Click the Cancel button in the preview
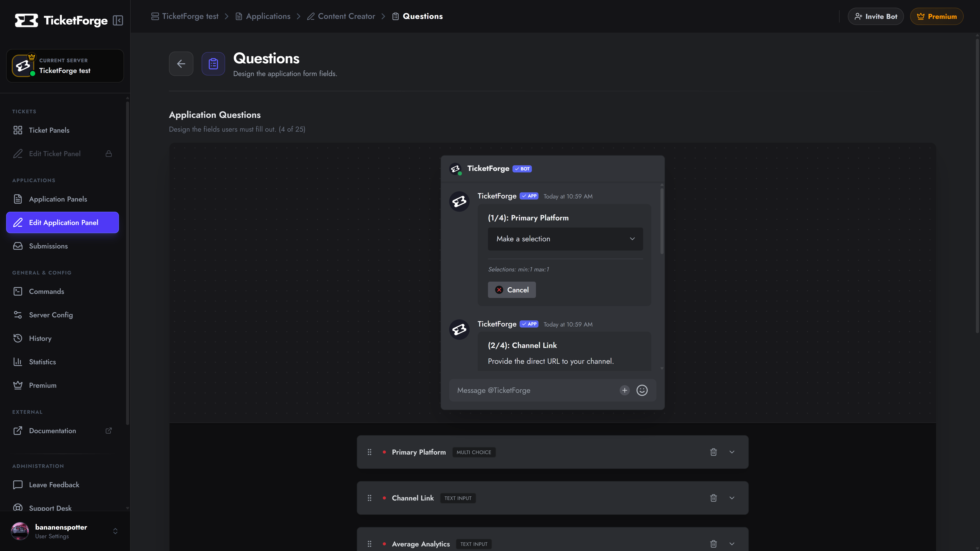Image resolution: width=980 pixels, height=551 pixels. point(512,290)
